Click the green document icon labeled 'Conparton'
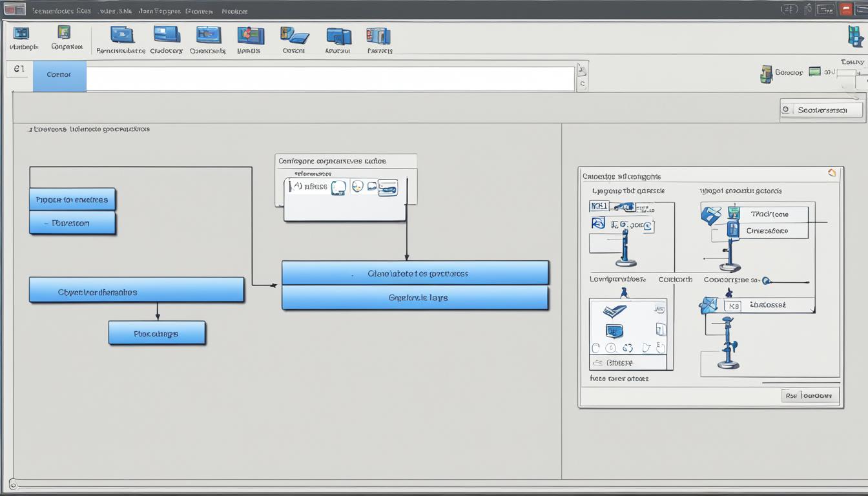Viewport: 868px width, 496px height. pos(63,32)
